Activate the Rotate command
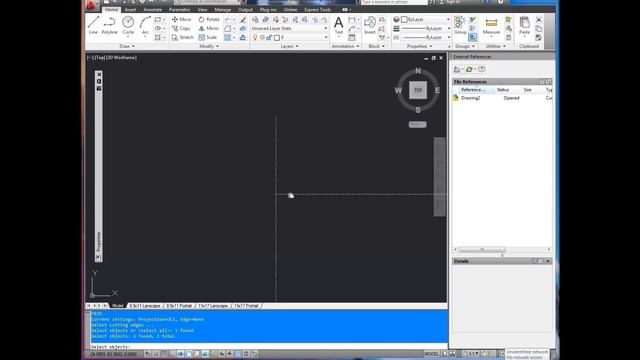 (x=209, y=19)
